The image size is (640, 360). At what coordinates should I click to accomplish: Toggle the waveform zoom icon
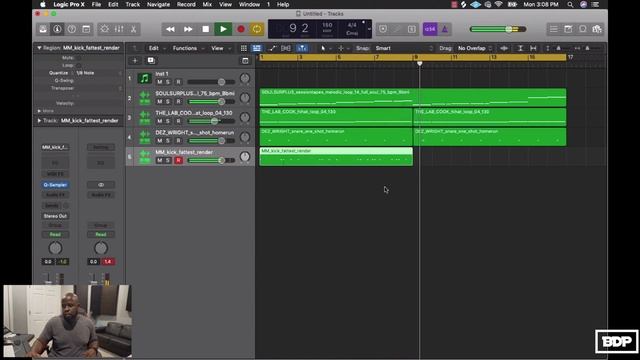coord(504,48)
